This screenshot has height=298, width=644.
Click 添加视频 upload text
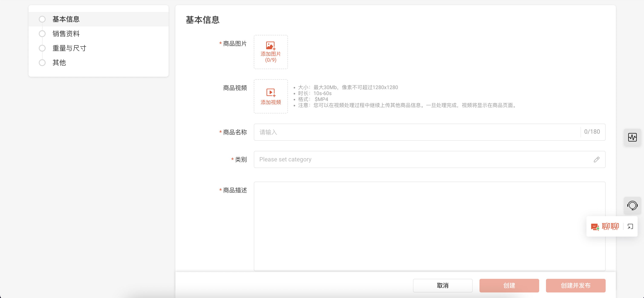click(271, 102)
